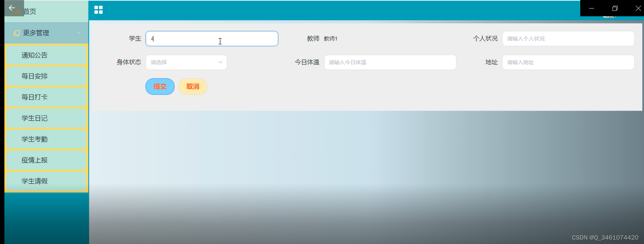Open 每日打卡 menu item
This screenshot has width=644, height=244.
click(46, 97)
